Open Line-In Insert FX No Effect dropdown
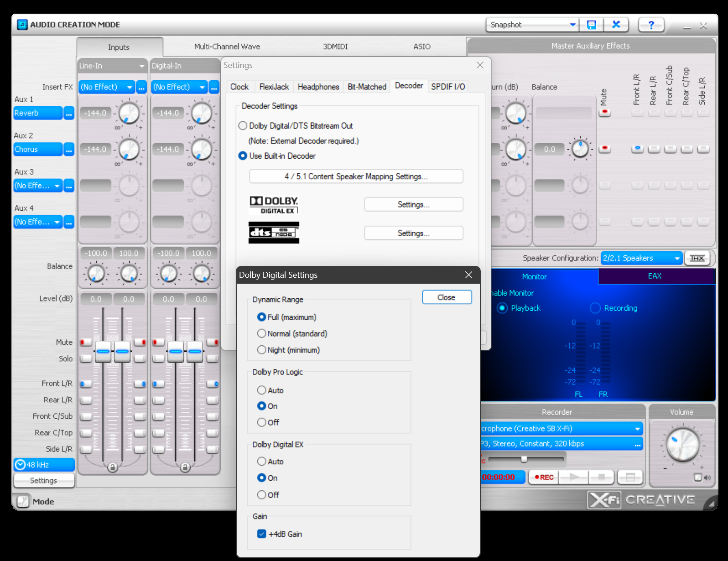The height and width of the screenshot is (561, 728). pos(107,87)
